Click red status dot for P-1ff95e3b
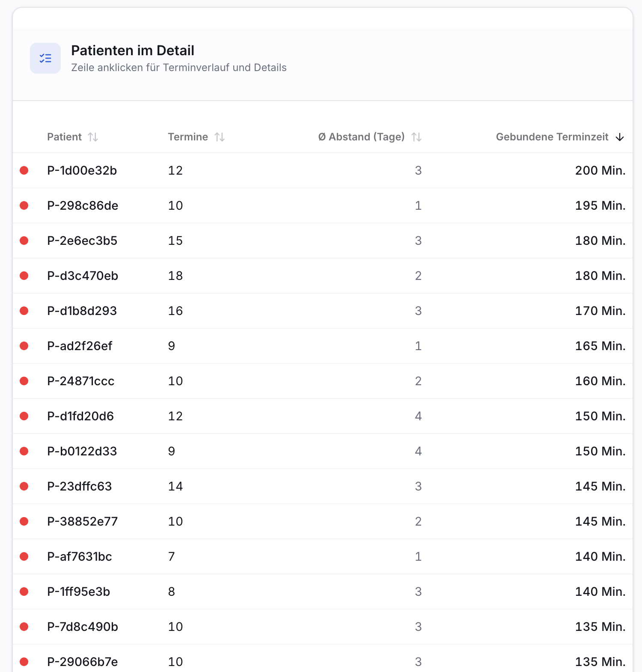The image size is (642, 672). point(24,592)
